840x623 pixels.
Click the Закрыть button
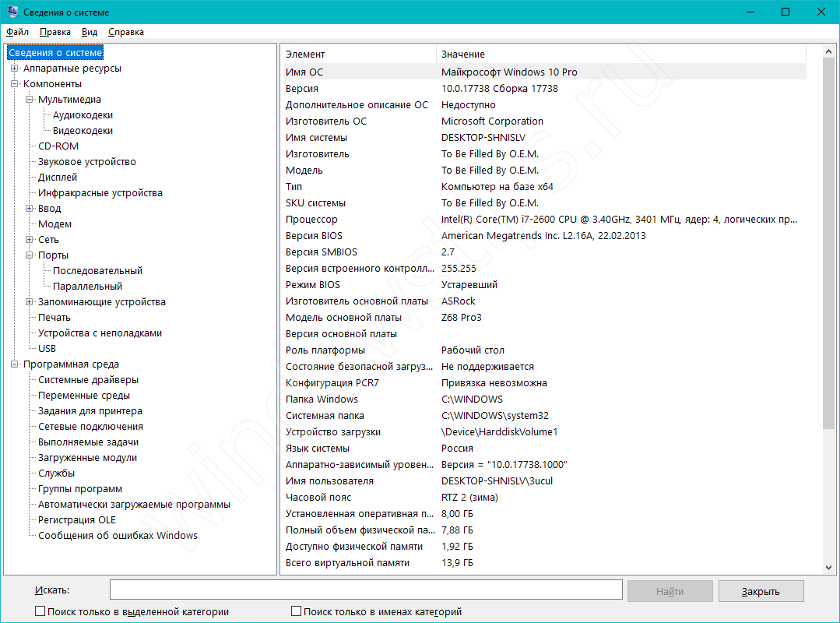click(x=761, y=591)
